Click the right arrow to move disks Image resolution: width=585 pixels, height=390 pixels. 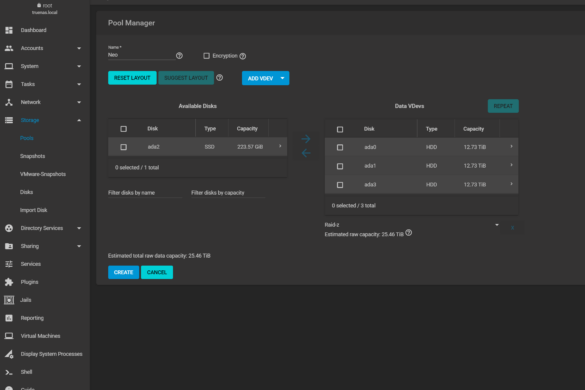(306, 139)
